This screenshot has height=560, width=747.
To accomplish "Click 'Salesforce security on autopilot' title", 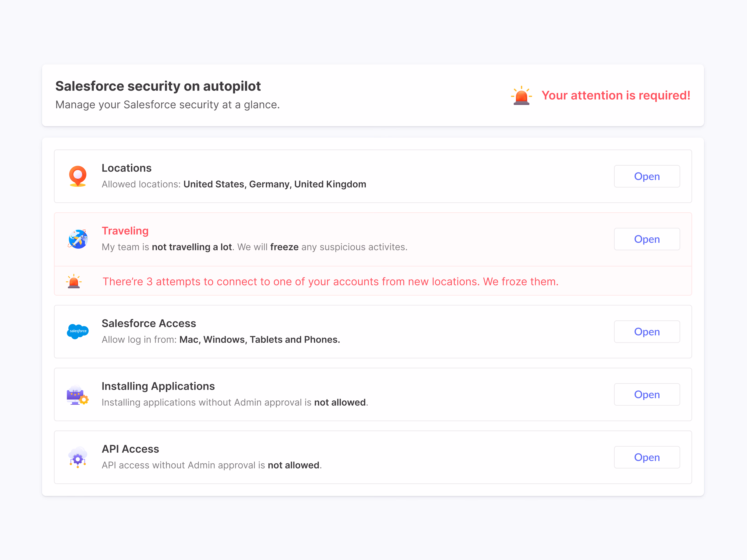I will pyautogui.click(x=158, y=86).
